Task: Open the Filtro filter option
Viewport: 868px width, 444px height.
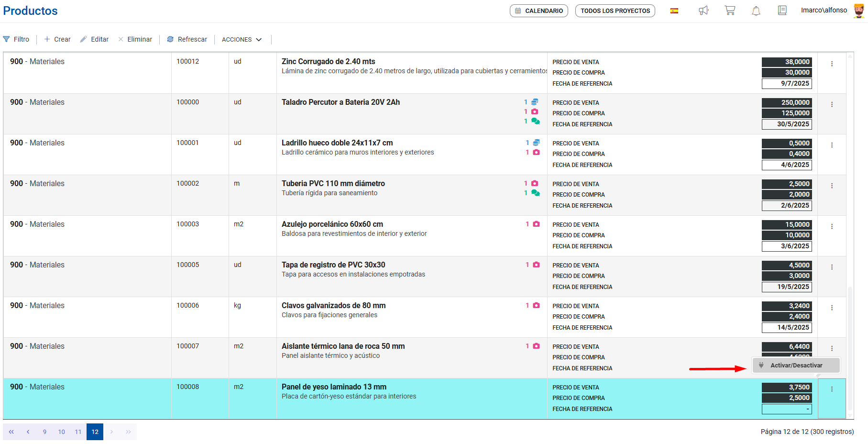Action: pos(16,39)
